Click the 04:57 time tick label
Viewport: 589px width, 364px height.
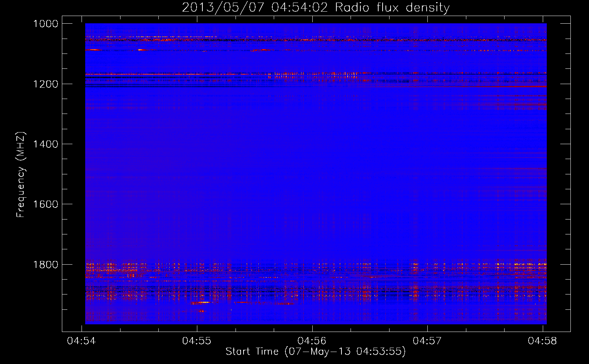[427, 341]
